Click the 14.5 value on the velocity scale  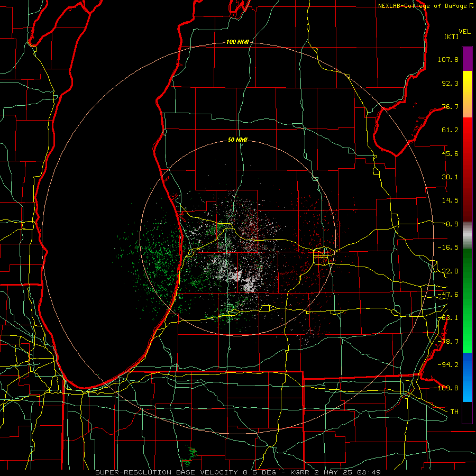[450, 200]
